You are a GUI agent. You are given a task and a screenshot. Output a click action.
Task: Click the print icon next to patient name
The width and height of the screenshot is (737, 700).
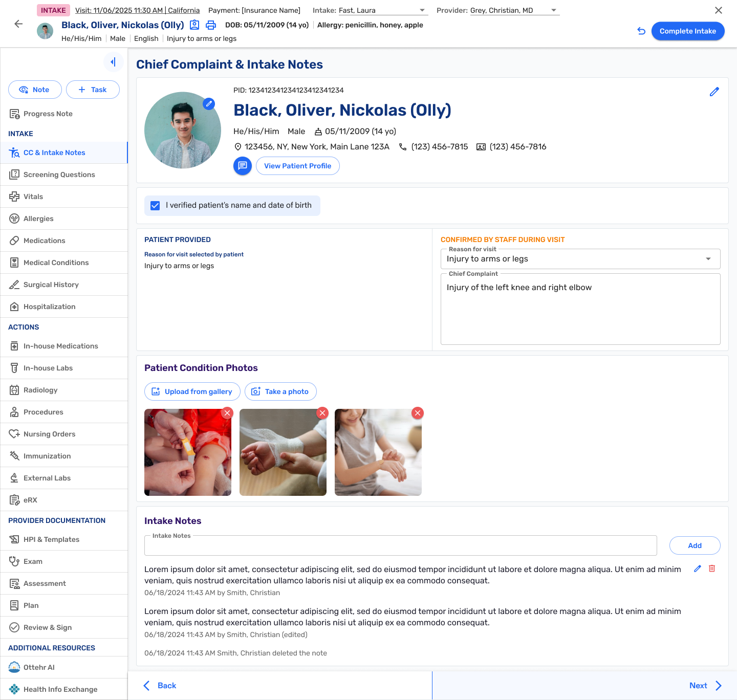[x=210, y=25]
